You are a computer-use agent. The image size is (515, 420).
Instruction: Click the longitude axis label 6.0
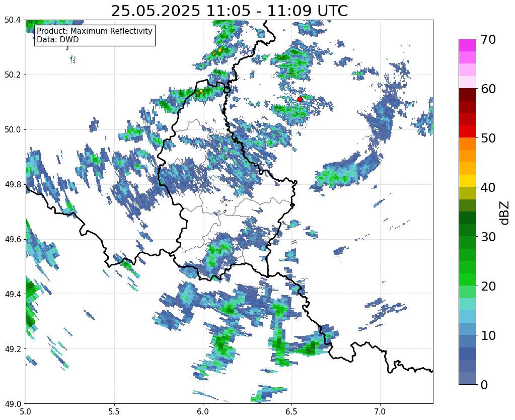point(203,411)
